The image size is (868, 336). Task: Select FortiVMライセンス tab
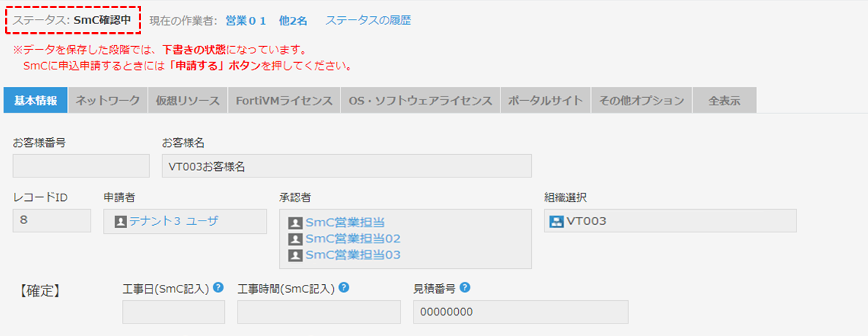tap(284, 101)
